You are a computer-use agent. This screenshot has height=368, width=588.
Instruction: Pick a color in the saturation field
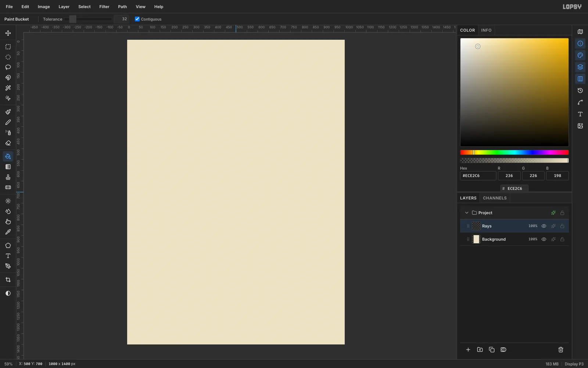pyautogui.click(x=514, y=92)
